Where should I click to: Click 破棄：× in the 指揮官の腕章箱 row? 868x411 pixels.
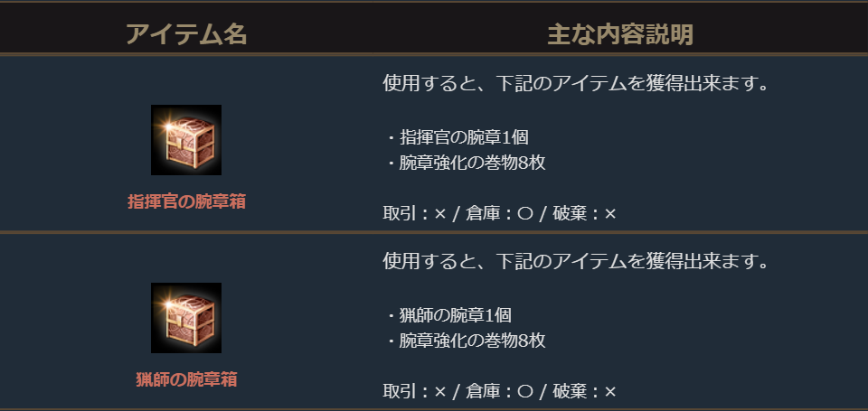point(583,214)
